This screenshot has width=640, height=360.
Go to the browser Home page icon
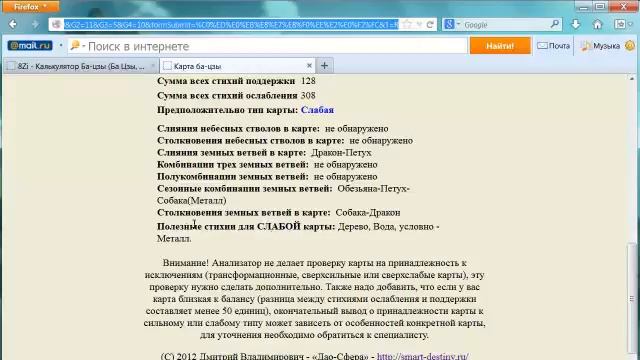pyautogui.click(x=598, y=24)
